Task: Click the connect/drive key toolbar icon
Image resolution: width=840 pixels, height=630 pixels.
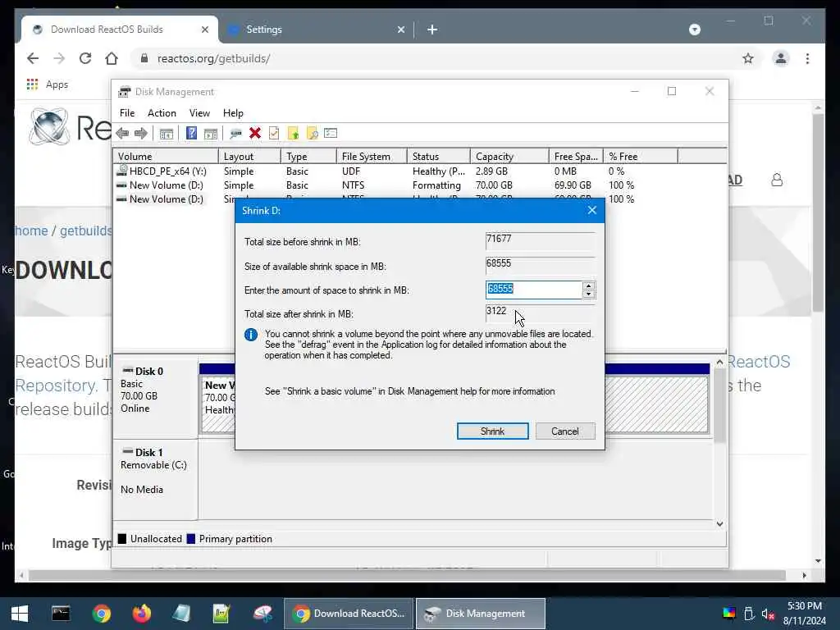Action: (x=235, y=134)
